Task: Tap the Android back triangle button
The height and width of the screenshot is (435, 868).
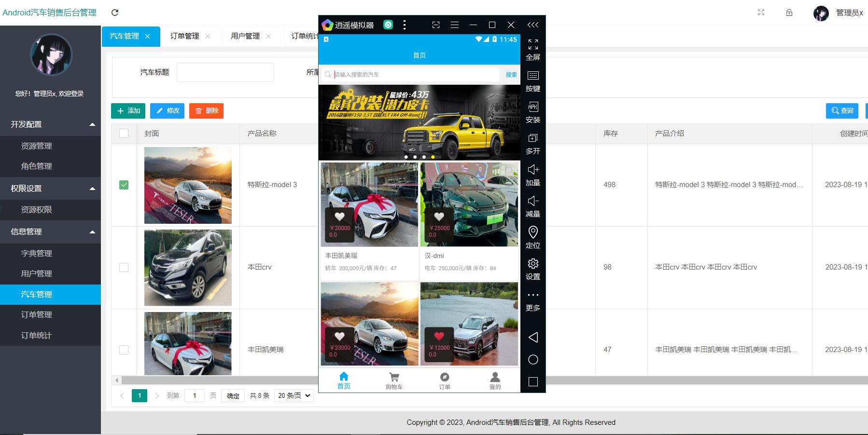Action: pos(533,337)
